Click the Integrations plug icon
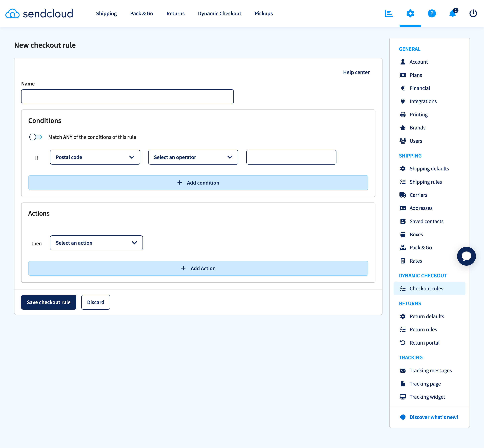 click(403, 101)
